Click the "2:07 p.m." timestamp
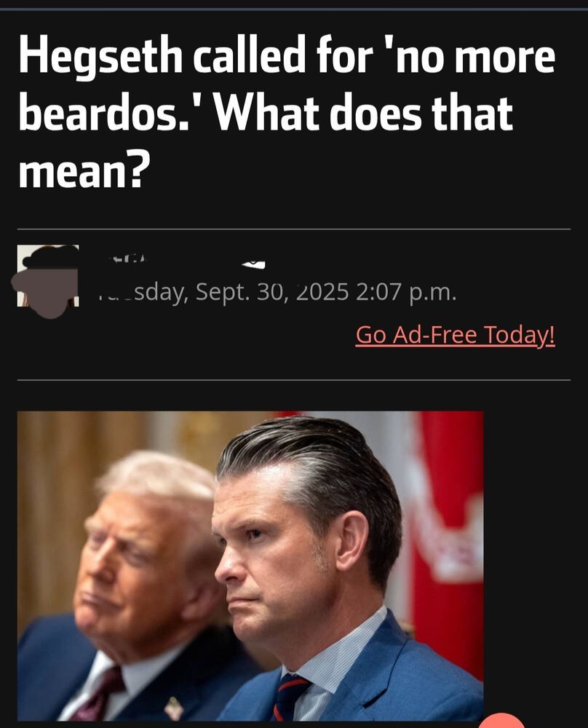 [x=407, y=293]
